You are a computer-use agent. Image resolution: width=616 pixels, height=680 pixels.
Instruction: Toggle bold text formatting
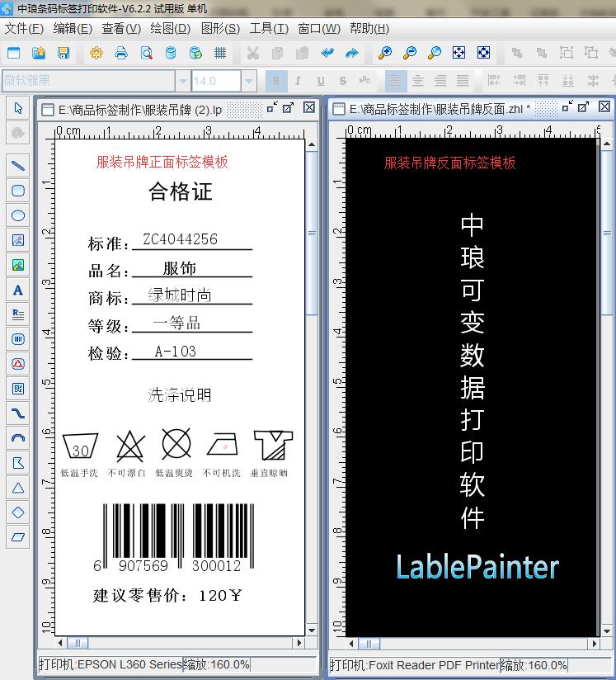[x=276, y=81]
